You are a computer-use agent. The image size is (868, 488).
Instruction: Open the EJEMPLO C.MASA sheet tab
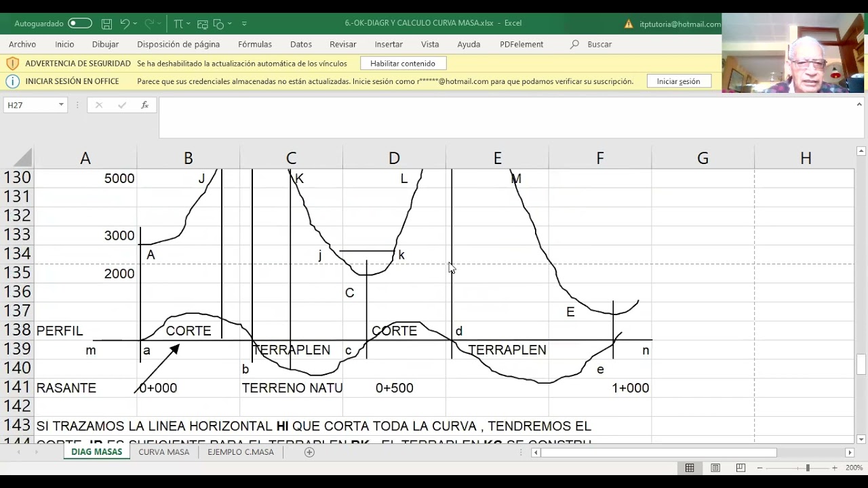click(241, 452)
